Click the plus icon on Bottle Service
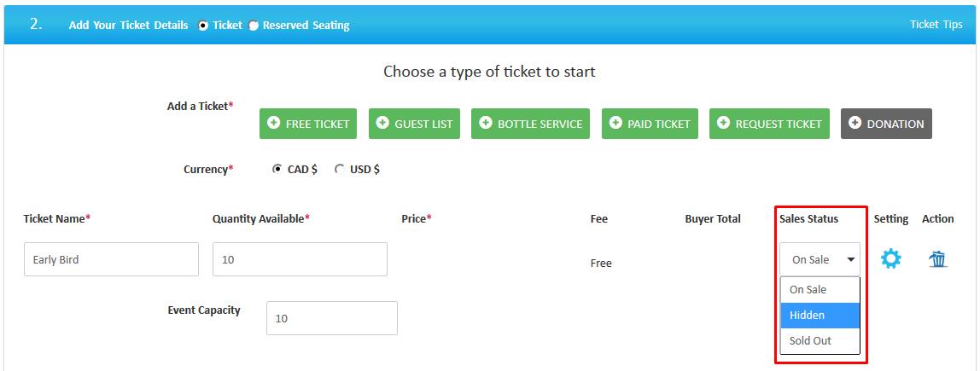The width and height of the screenshot is (980, 371). tap(485, 123)
